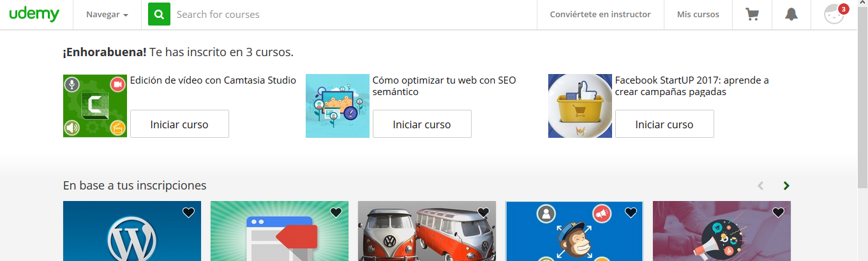Start the Camtasia Studio course

click(x=179, y=124)
